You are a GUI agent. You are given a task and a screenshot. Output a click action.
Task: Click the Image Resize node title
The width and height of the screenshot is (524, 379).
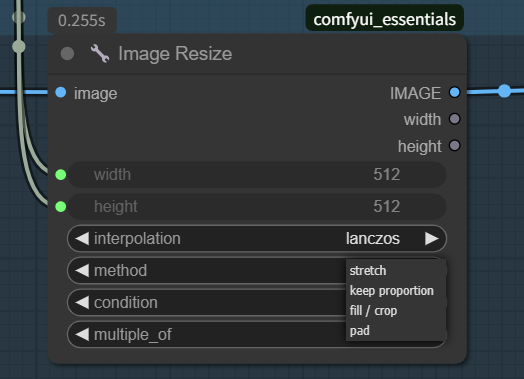(175, 53)
